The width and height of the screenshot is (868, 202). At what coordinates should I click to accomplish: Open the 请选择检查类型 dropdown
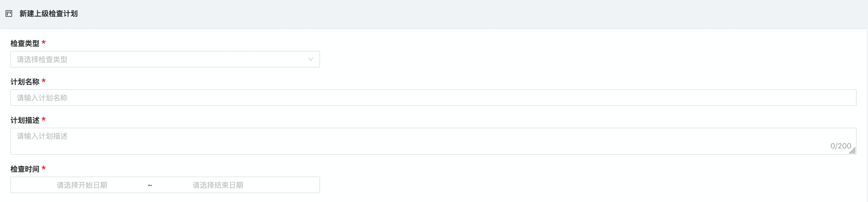162,59
